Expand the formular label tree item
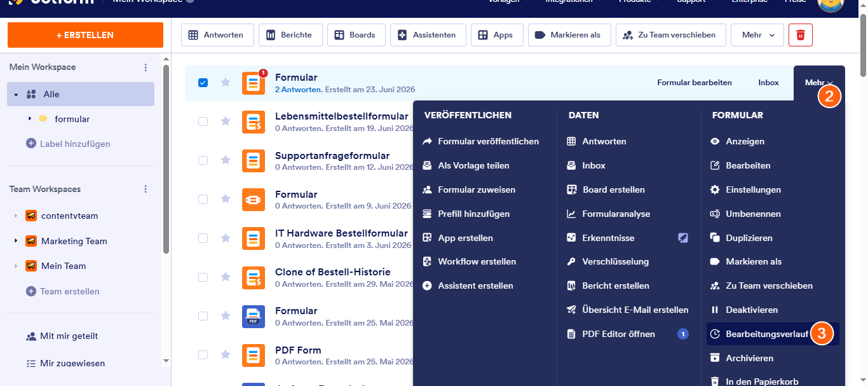Viewport: 868px width, 386px height. click(30, 119)
